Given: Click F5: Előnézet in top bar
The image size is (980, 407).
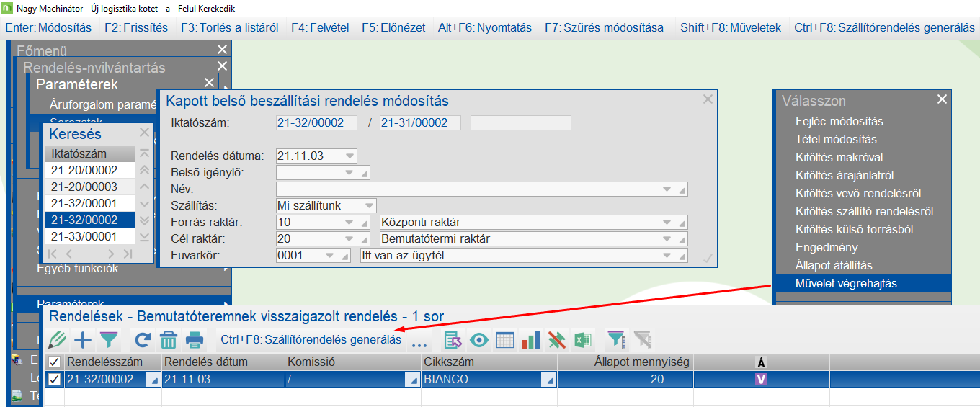Looking at the screenshot, I should coord(392,27).
